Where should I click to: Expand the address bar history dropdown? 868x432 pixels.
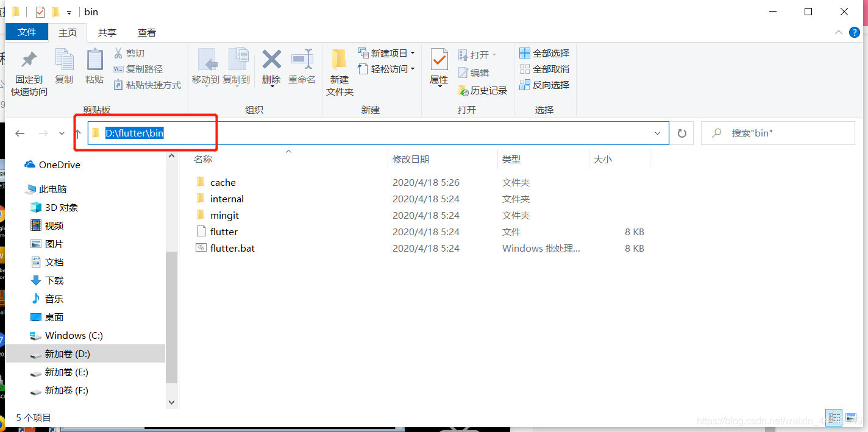pyautogui.click(x=658, y=133)
